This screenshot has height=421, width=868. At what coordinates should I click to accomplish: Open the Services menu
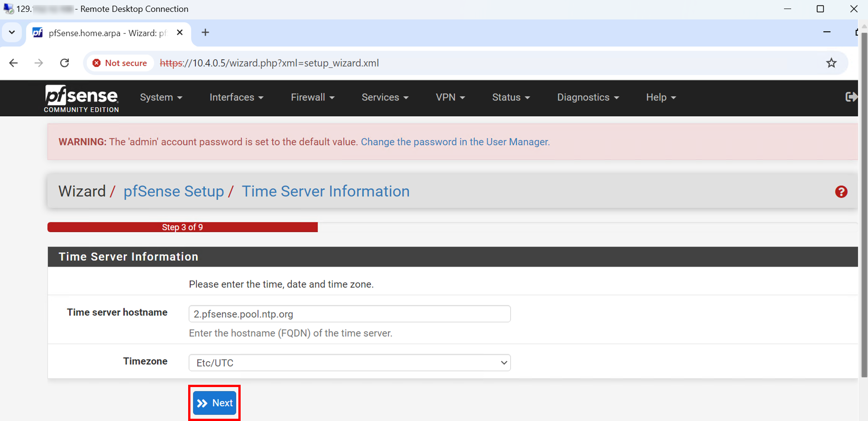tap(385, 97)
